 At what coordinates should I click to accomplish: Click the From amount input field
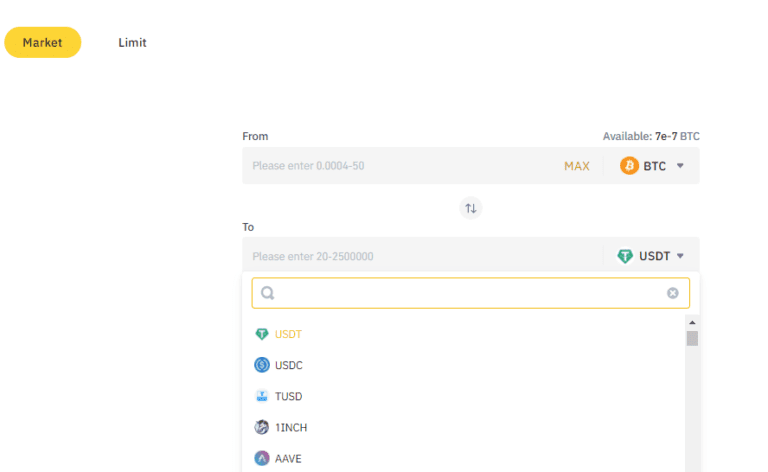coord(402,165)
